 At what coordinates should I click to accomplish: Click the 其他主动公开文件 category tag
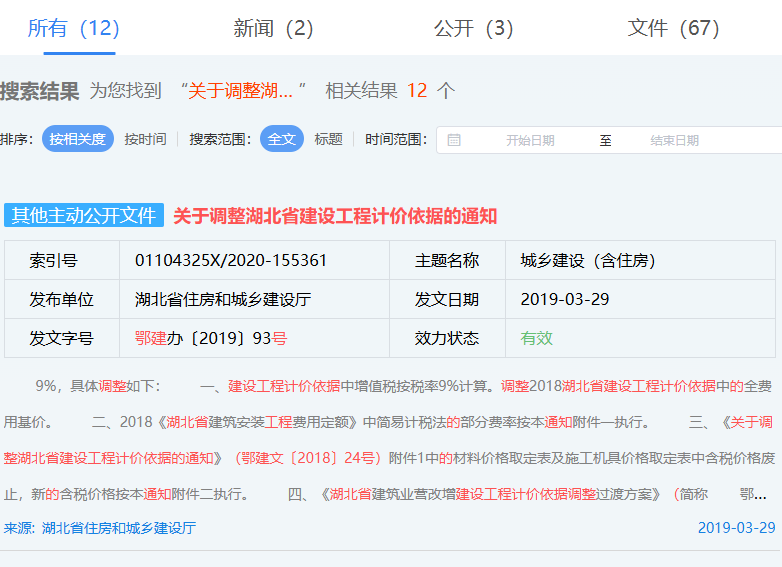tap(84, 216)
